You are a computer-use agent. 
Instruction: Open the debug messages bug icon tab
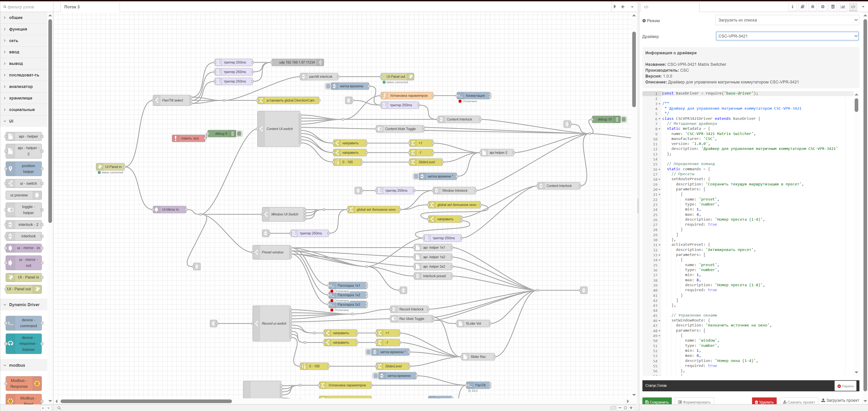click(x=812, y=7)
